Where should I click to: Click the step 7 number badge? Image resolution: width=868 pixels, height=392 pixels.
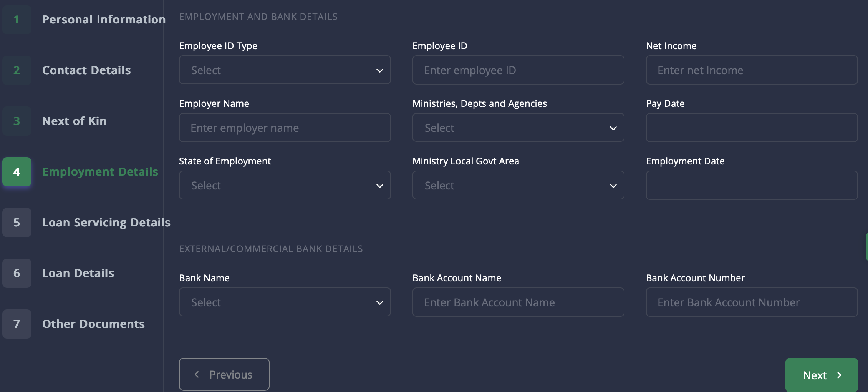tap(17, 324)
